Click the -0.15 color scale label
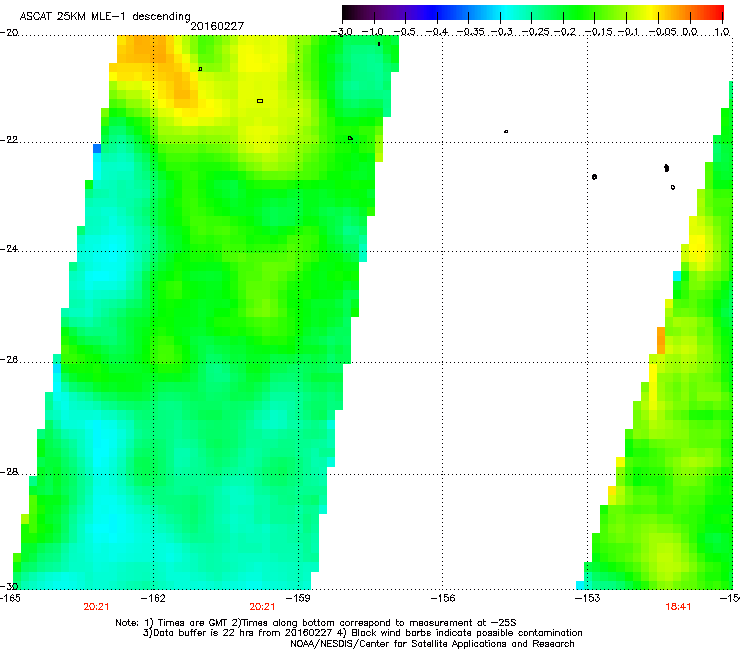740x650 pixels. tap(599, 32)
